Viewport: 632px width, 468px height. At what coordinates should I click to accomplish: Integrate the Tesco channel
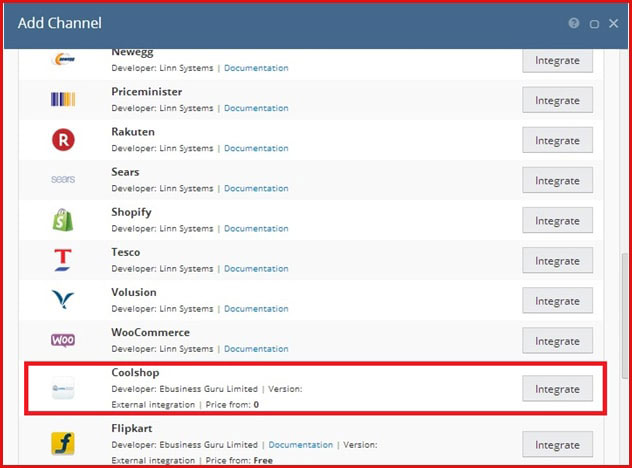[x=557, y=260]
